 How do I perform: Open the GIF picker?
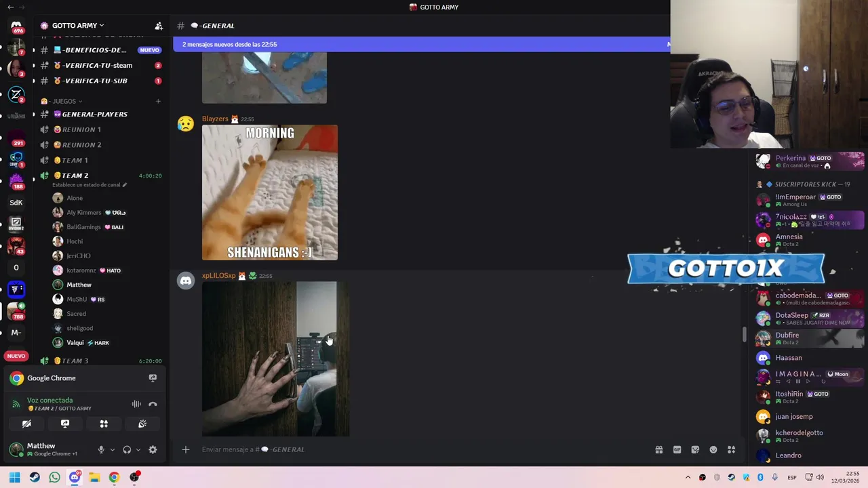pos(677,449)
